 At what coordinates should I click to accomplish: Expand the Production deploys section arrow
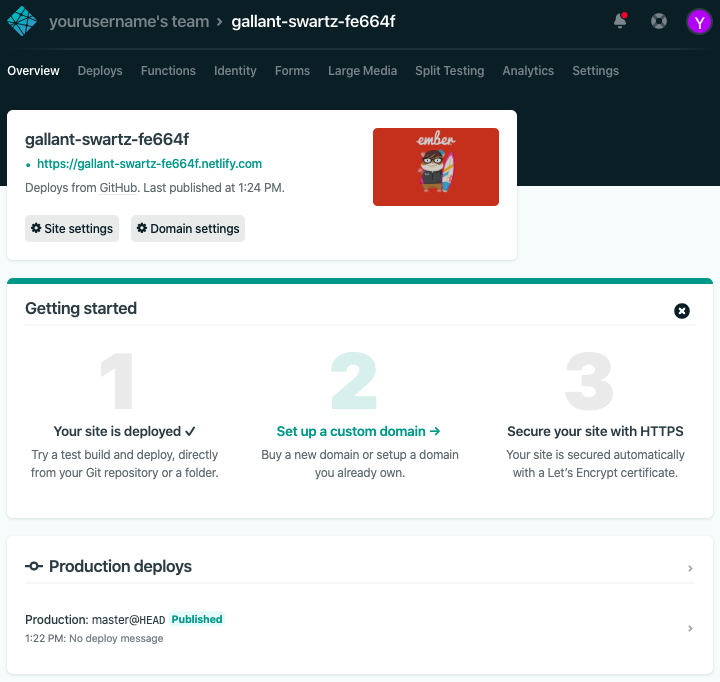point(690,568)
